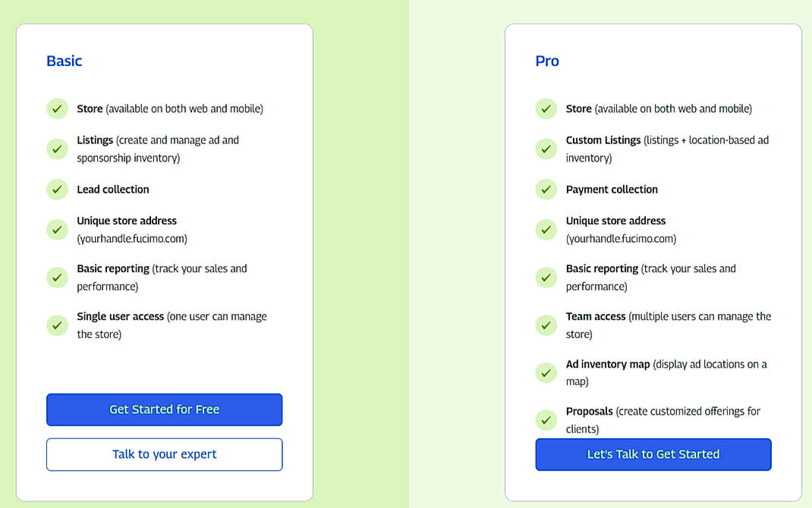This screenshot has width=812, height=508.
Task: Select the Pro plan heading
Action: tap(547, 61)
